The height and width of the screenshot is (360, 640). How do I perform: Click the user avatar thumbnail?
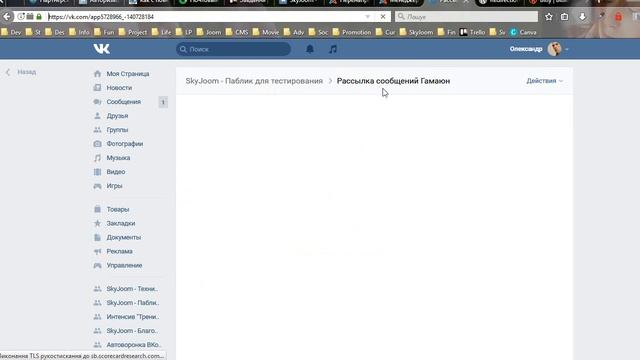(554, 49)
